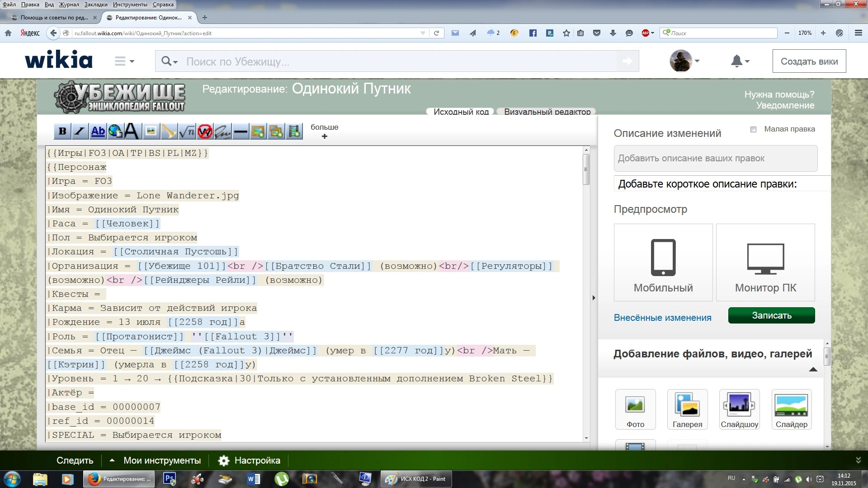Insert signature with the handwriting icon
This screenshot has height=488, width=868.
click(222, 131)
